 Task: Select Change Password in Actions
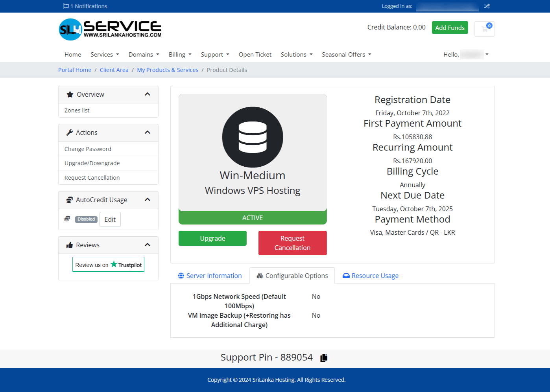pos(108,149)
